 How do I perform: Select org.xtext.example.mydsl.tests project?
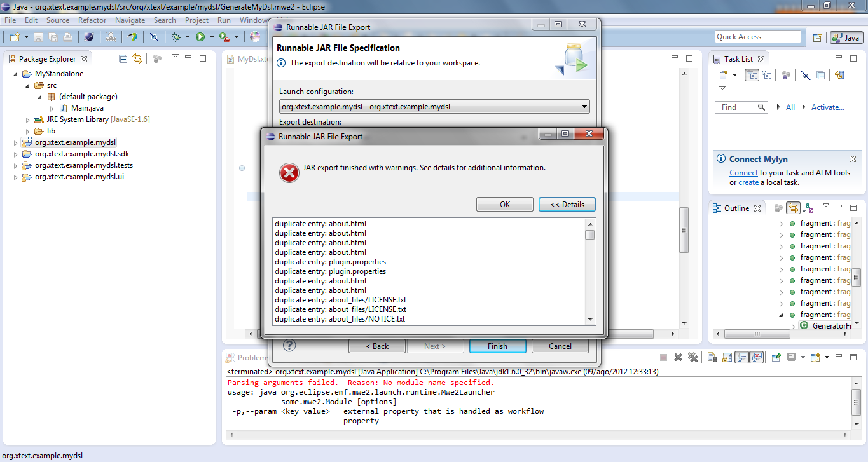coord(83,165)
